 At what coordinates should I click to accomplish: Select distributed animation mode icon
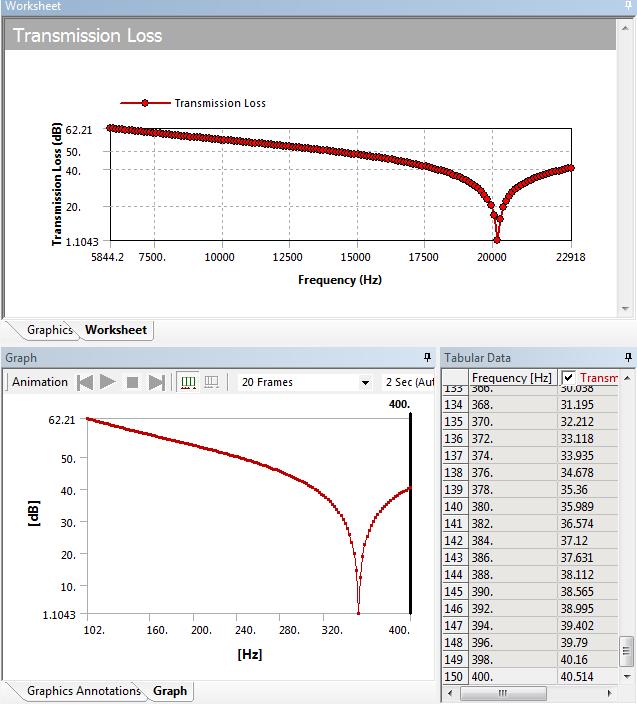point(188,382)
